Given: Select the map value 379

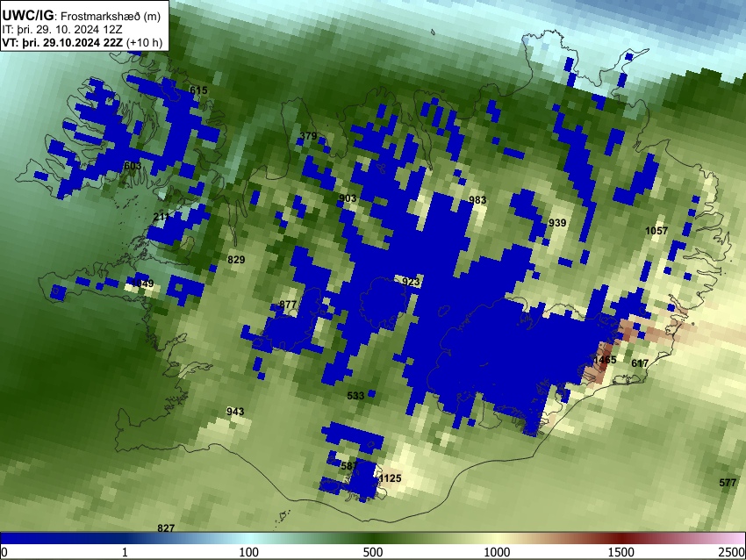Looking at the screenshot, I should click(308, 136).
